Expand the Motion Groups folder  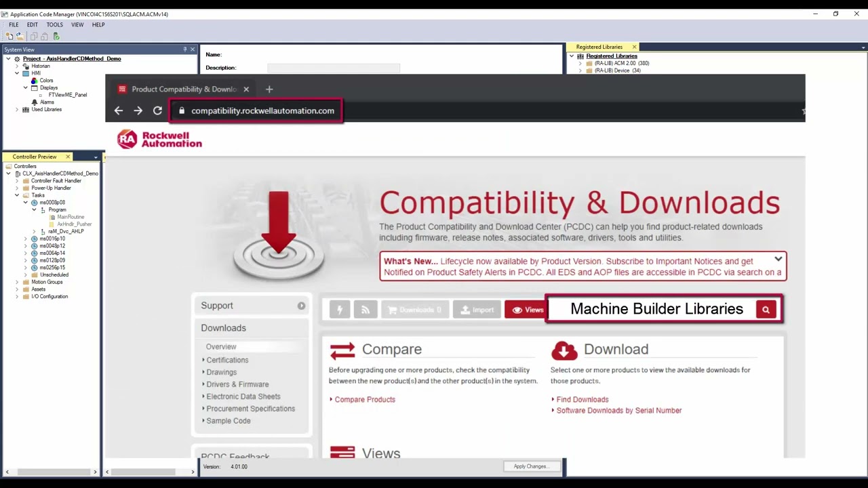[17, 282]
